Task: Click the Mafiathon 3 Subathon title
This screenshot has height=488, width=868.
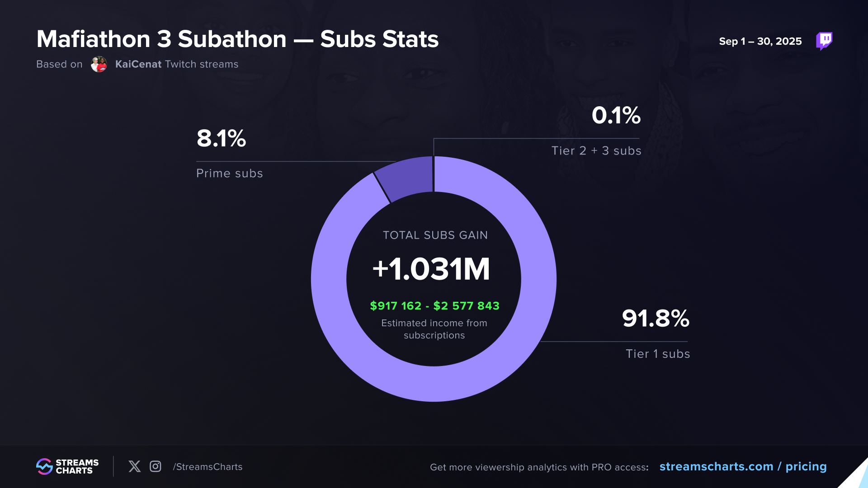Action: tap(237, 39)
